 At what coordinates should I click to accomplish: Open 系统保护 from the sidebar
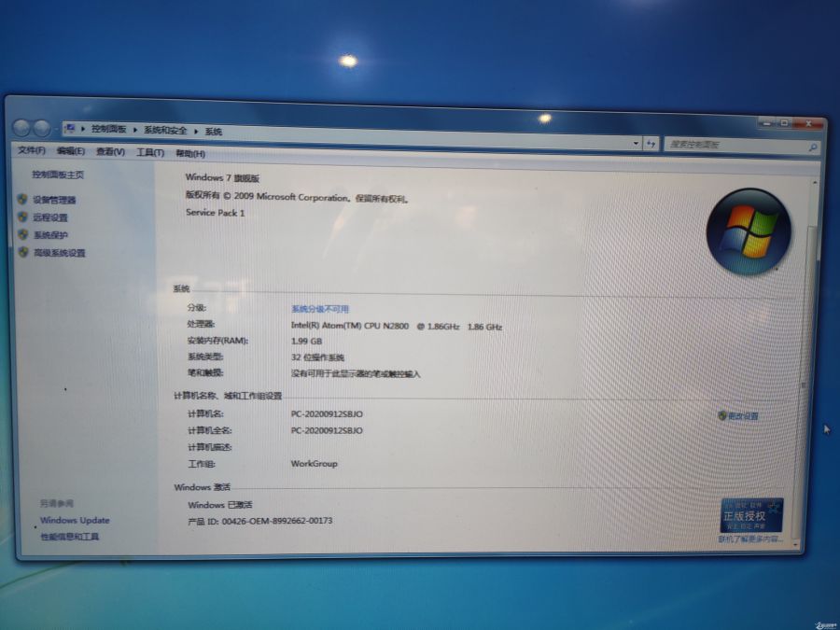50,235
